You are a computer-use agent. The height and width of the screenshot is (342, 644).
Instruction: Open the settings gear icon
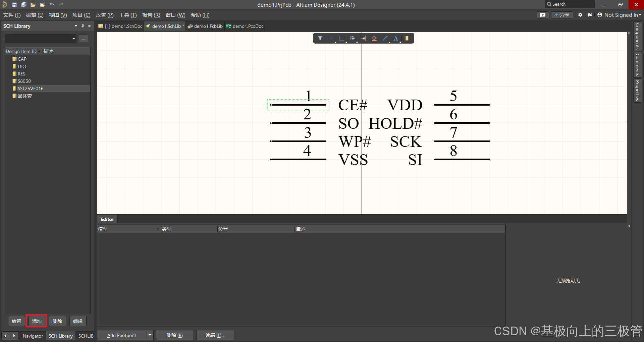pos(580,15)
